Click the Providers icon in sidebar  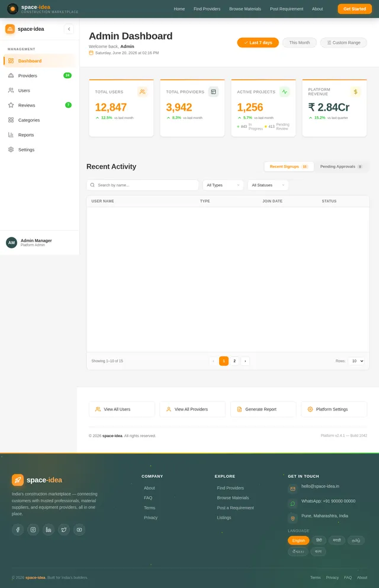click(11, 75)
